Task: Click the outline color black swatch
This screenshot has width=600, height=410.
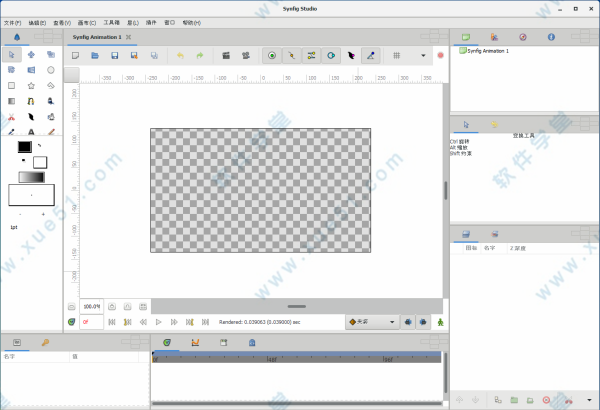Action: (x=24, y=147)
